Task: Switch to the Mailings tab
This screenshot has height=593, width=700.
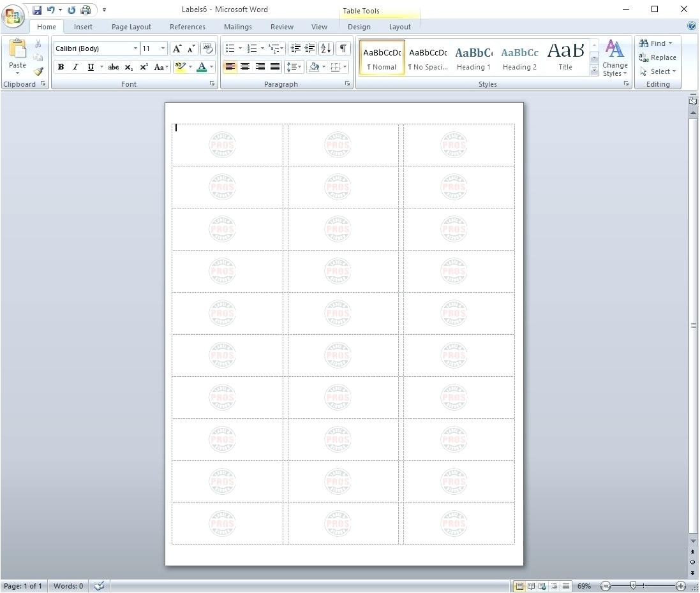Action: 237,27
